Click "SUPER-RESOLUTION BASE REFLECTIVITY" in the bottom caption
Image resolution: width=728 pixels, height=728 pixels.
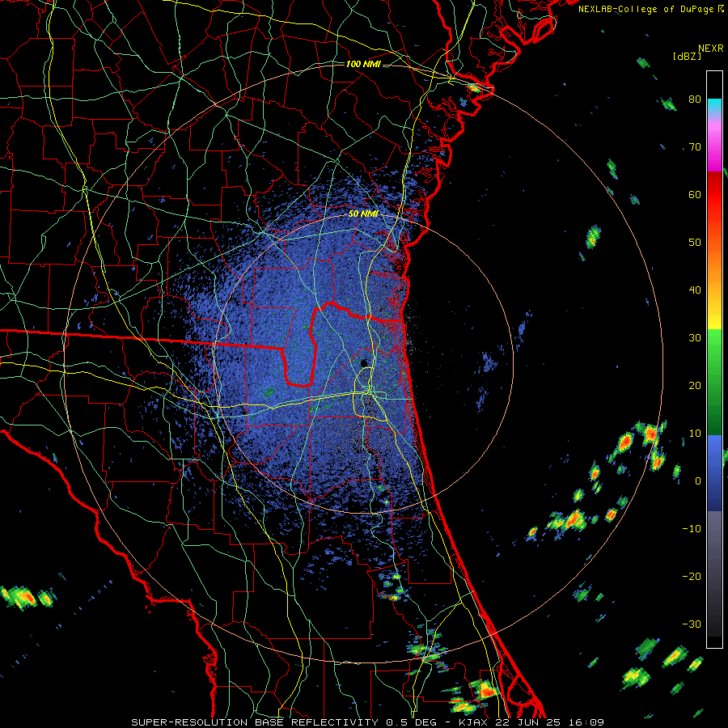(253, 722)
